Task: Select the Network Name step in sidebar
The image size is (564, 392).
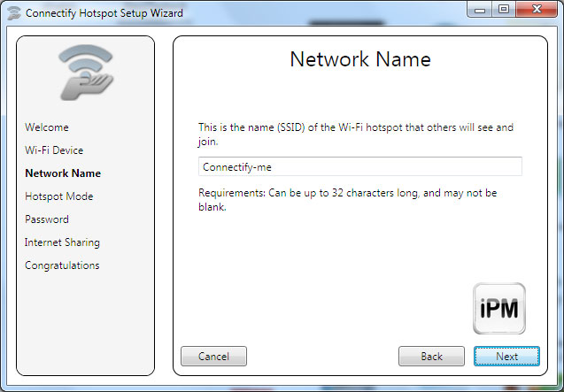Action: (x=63, y=173)
